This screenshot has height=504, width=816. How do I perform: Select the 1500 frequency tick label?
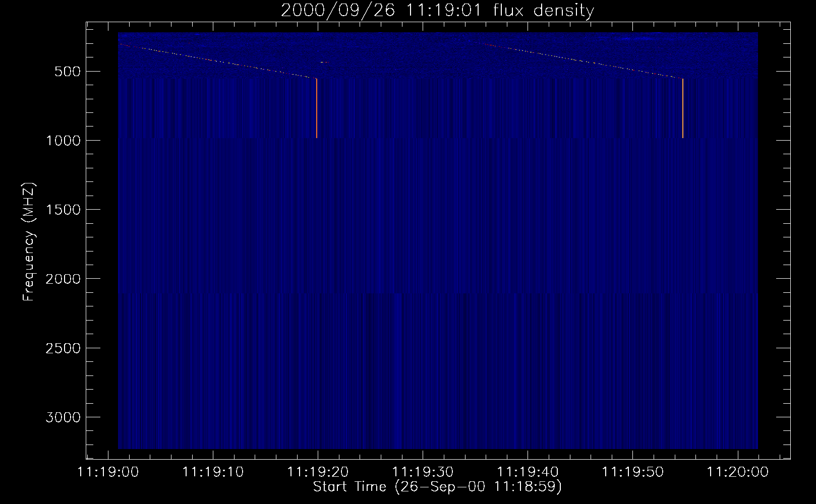coord(63,210)
